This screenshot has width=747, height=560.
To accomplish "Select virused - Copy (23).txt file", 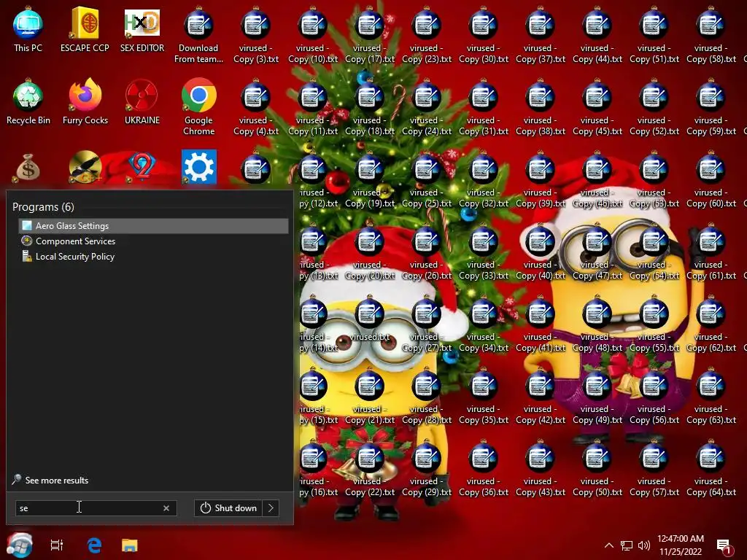I will [x=426, y=35].
